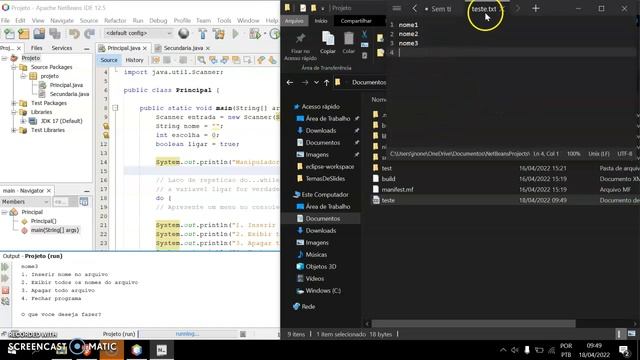Click Clean and Build Project icon

219,34
